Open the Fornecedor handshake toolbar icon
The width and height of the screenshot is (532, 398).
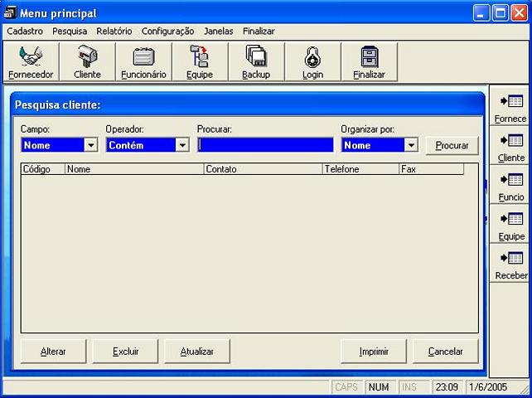(x=31, y=62)
